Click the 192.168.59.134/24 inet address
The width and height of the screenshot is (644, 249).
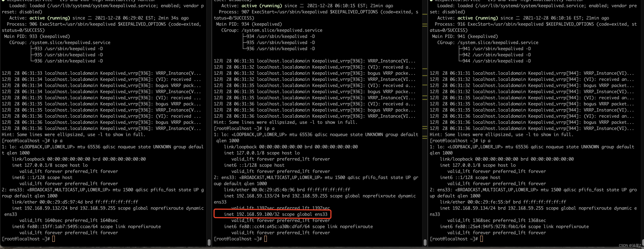(x=474, y=208)
